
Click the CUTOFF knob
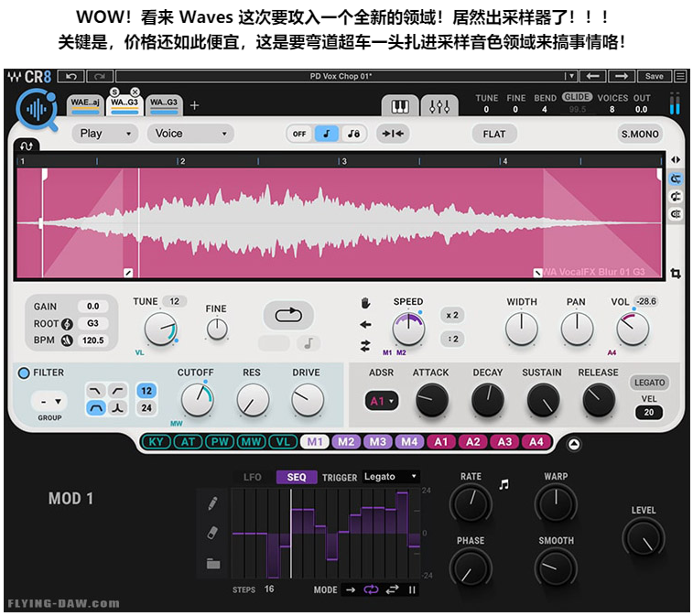[197, 400]
